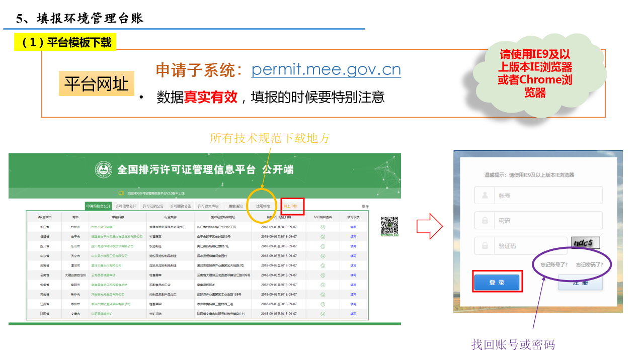
Task: Click the 填写 link in the 浙江省 row
Action: click(x=353, y=227)
